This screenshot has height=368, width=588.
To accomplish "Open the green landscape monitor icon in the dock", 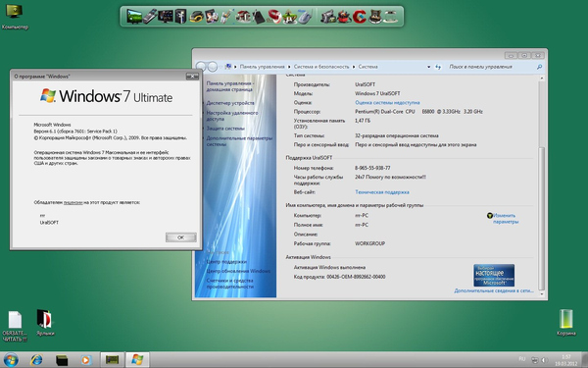I will tap(134, 17).
